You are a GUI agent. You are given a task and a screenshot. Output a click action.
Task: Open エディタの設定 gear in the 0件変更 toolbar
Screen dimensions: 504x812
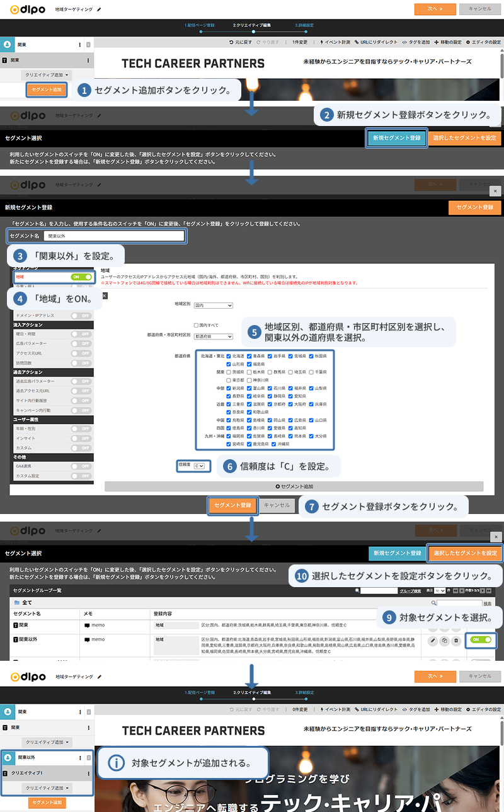(x=483, y=709)
